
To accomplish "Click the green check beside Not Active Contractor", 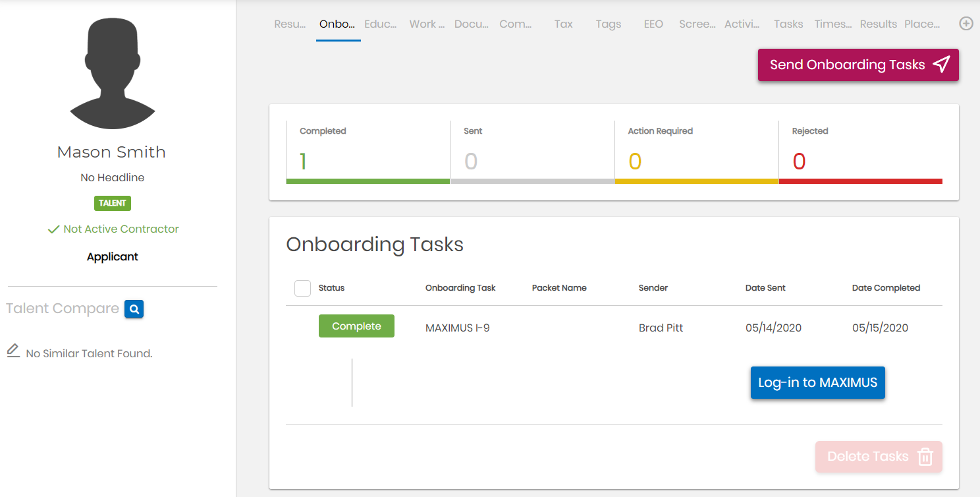I will pyautogui.click(x=54, y=229).
